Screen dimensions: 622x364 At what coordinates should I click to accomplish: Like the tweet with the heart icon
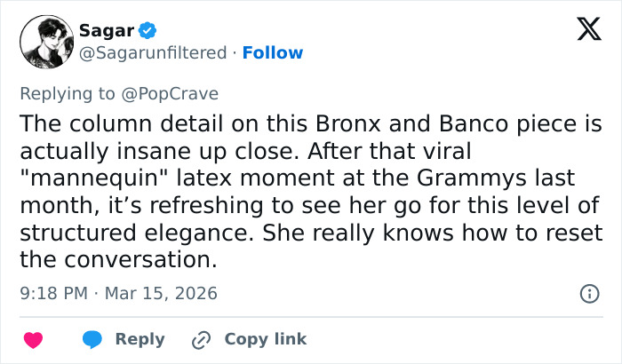coord(33,339)
